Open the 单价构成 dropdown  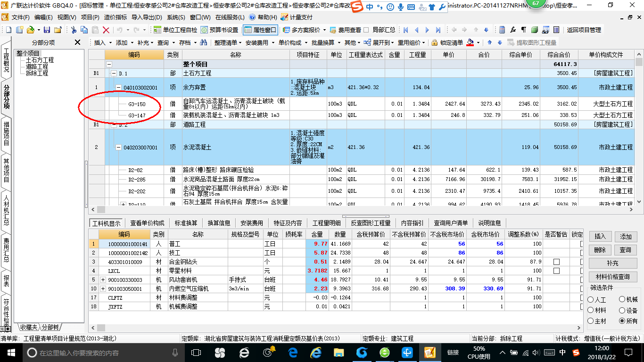[292, 42]
